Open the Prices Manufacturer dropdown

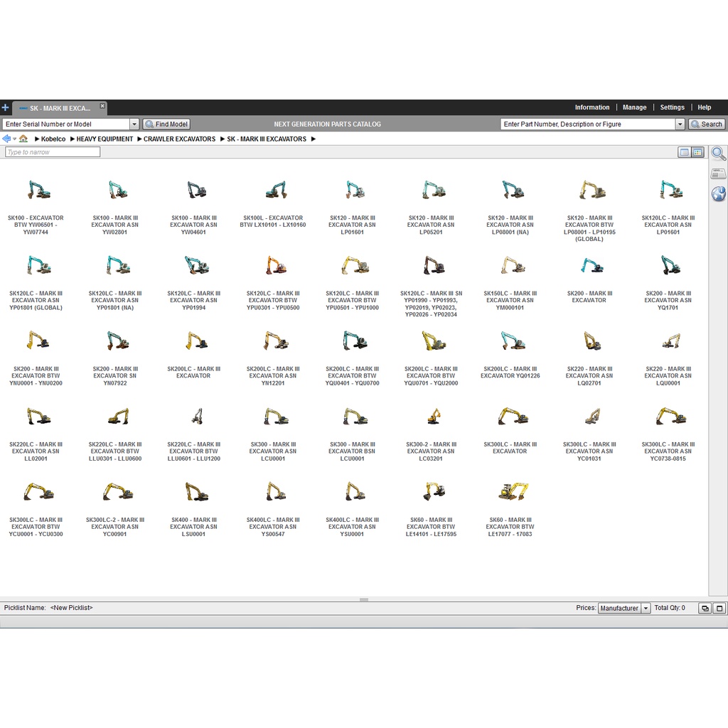click(x=646, y=609)
